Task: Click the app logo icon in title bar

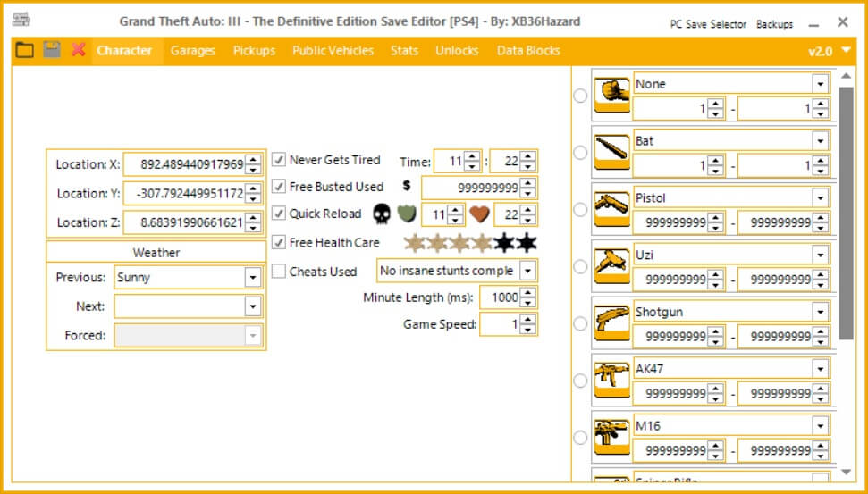Action: coord(21,21)
